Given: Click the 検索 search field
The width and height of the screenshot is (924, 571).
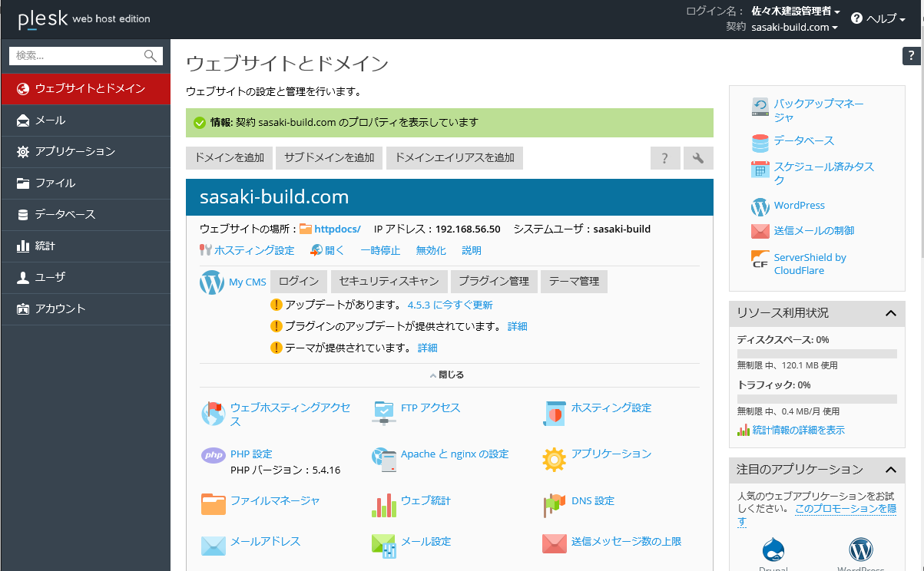Looking at the screenshot, I should 77,55.
